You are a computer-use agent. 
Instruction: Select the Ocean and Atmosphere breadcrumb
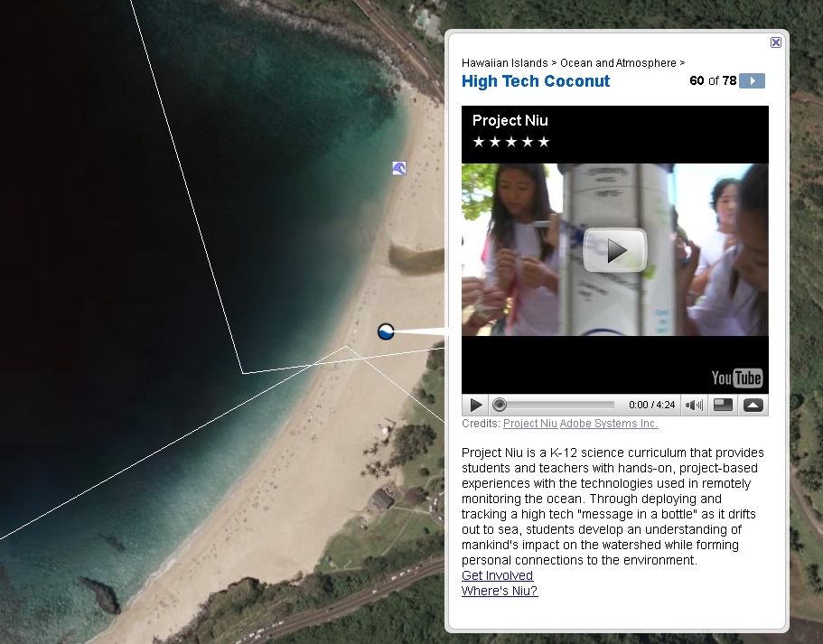point(618,63)
